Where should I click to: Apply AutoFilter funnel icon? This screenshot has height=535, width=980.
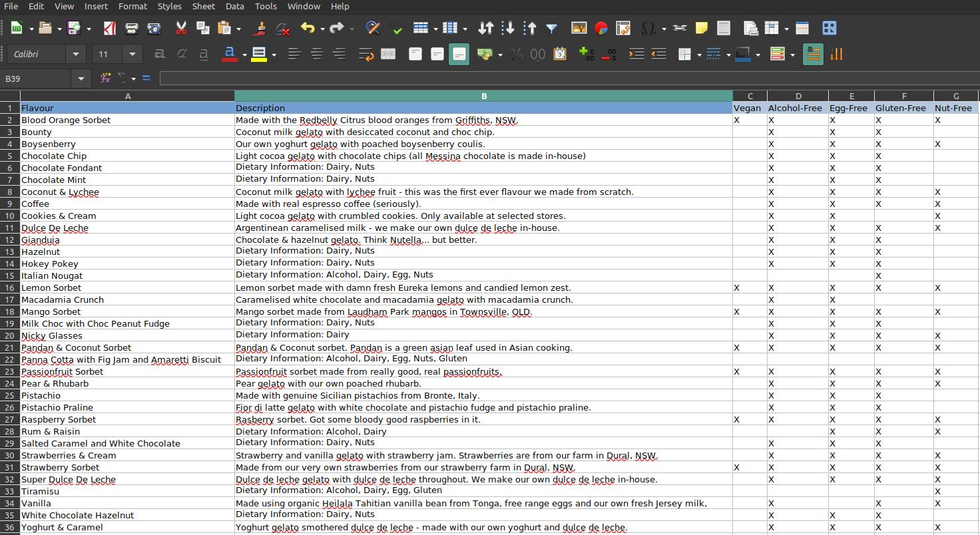pos(552,28)
